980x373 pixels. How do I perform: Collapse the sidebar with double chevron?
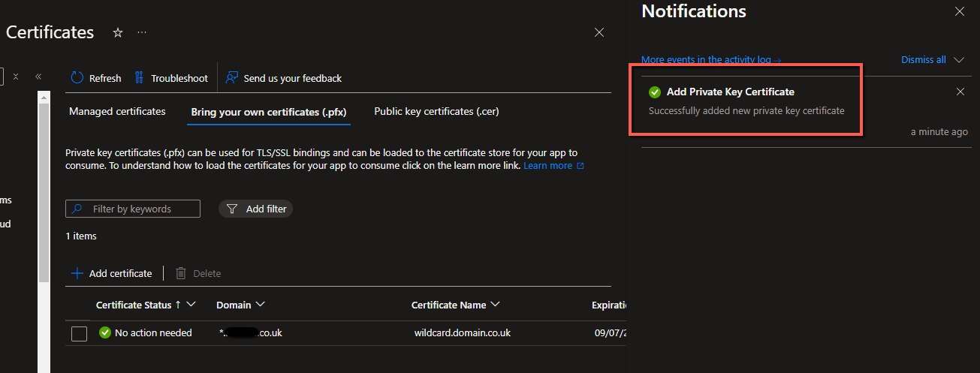click(x=38, y=77)
